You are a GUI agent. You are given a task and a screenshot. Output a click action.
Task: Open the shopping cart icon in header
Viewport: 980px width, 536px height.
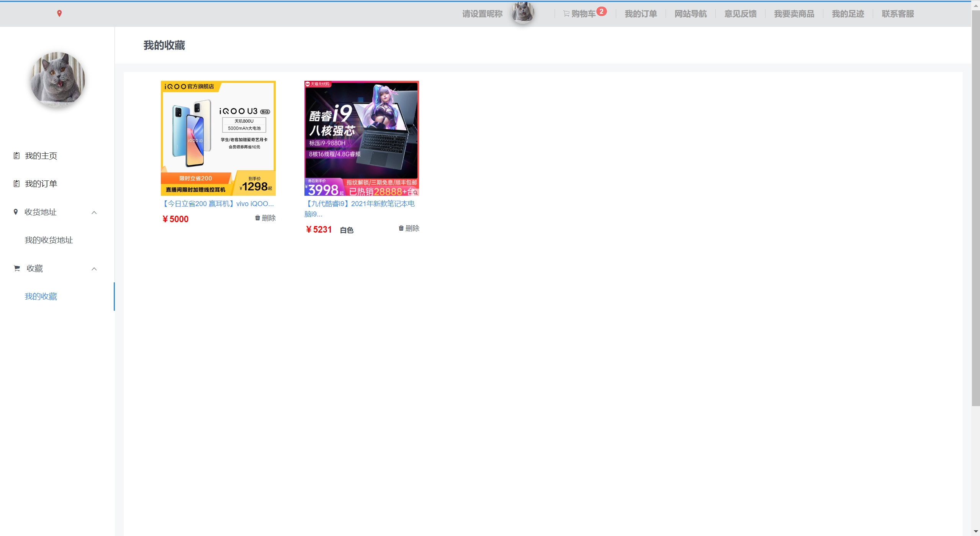[x=566, y=14]
